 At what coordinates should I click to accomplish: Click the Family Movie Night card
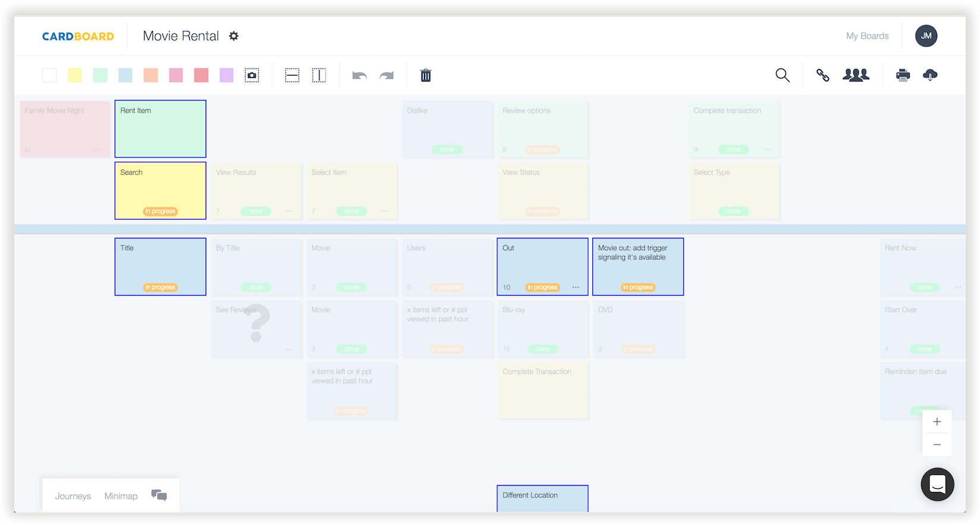click(65, 129)
